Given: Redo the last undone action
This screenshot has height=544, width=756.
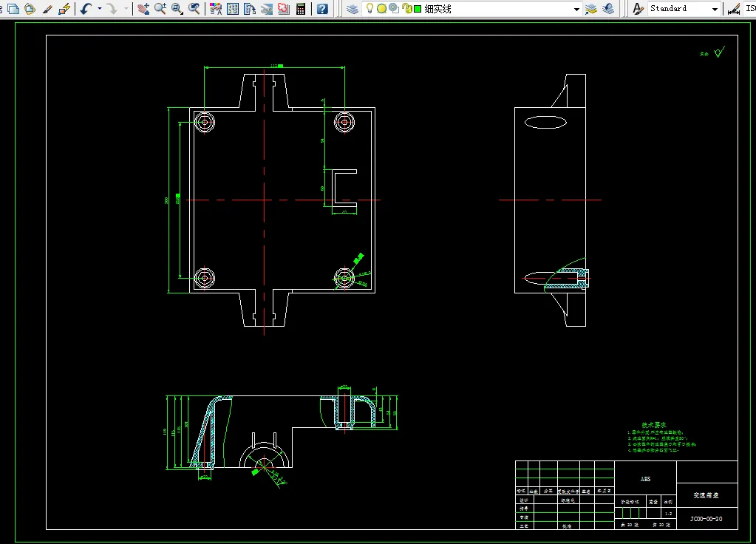Looking at the screenshot, I should tap(112, 9).
